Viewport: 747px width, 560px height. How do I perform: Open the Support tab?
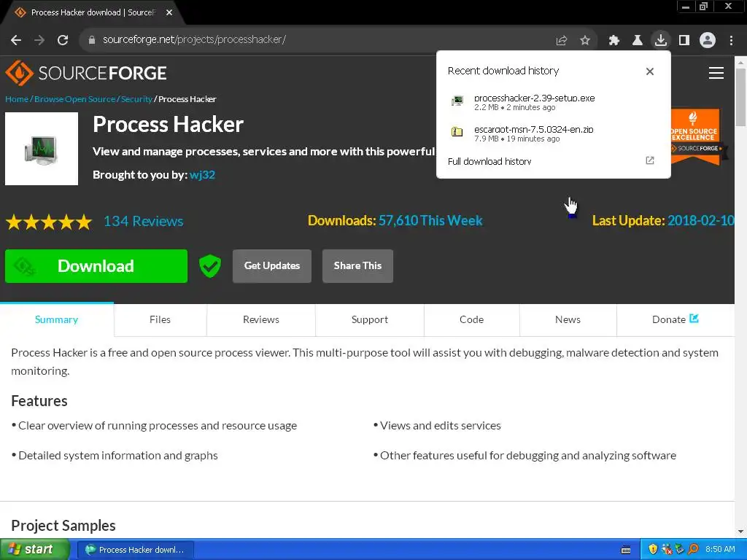coord(370,319)
